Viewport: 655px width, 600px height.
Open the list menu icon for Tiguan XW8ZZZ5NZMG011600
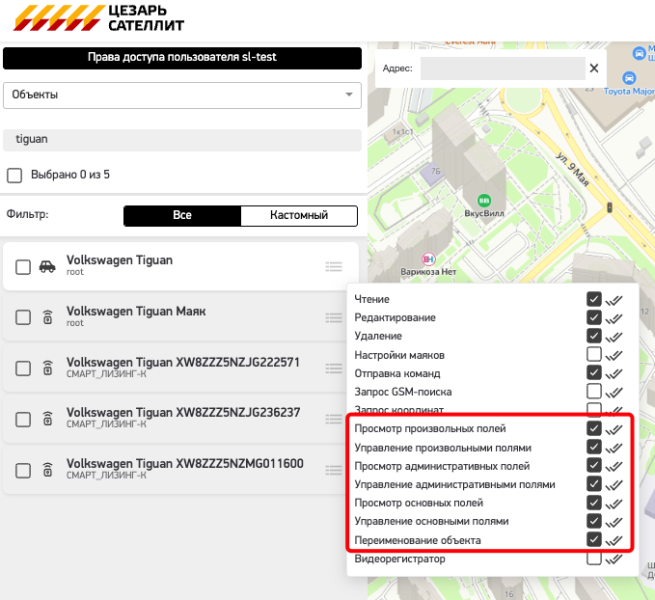tap(334, 470)
